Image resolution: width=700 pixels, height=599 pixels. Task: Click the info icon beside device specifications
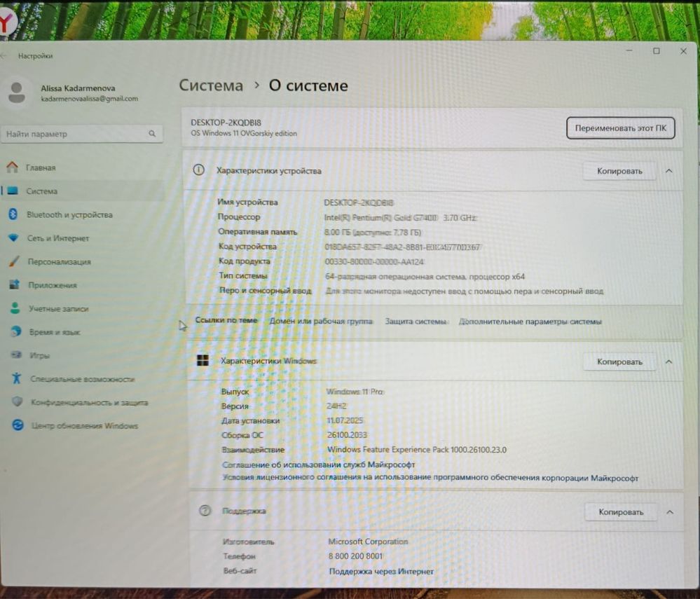(199, 170)
